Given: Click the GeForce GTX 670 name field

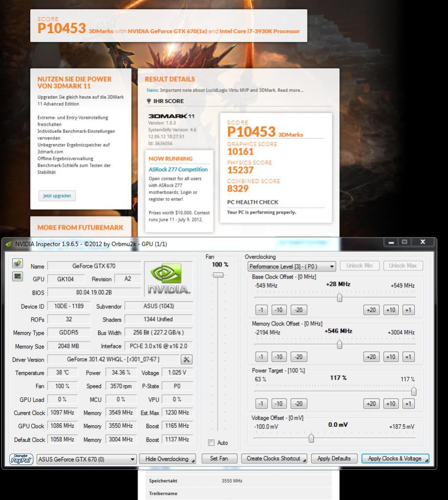Looking at the screenshot, I should (94, 266).
